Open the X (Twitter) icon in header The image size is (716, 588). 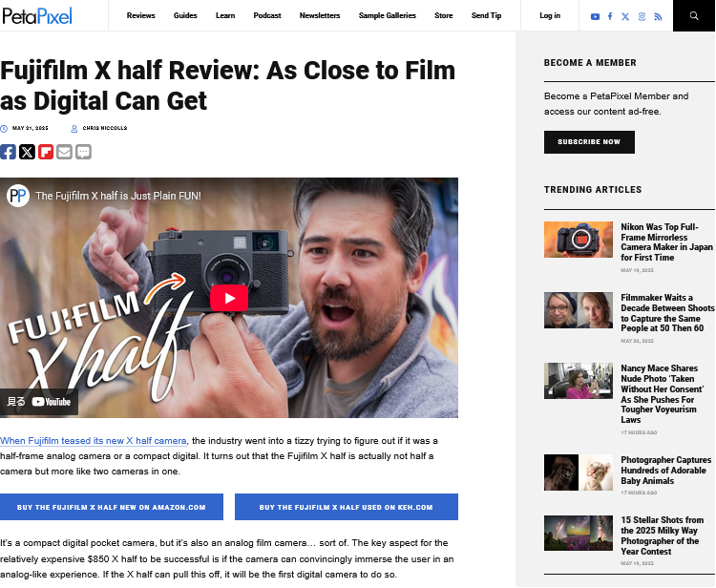coord(625,16)
